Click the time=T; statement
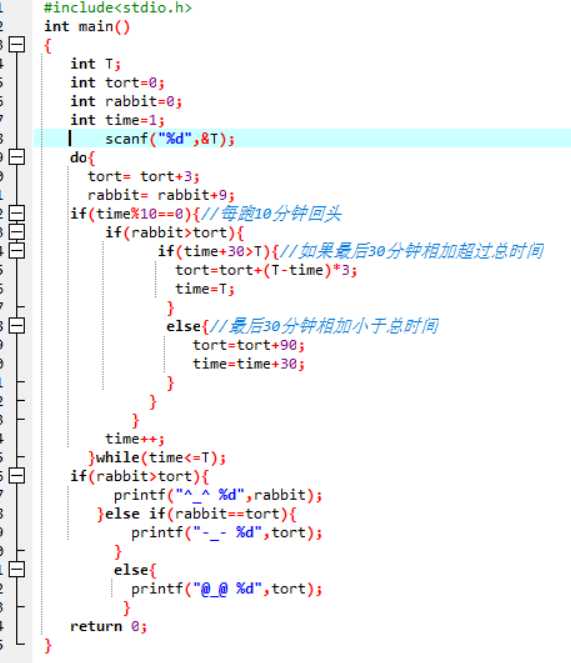Viewport: 571px width, 663px height. tap(205, 289)
